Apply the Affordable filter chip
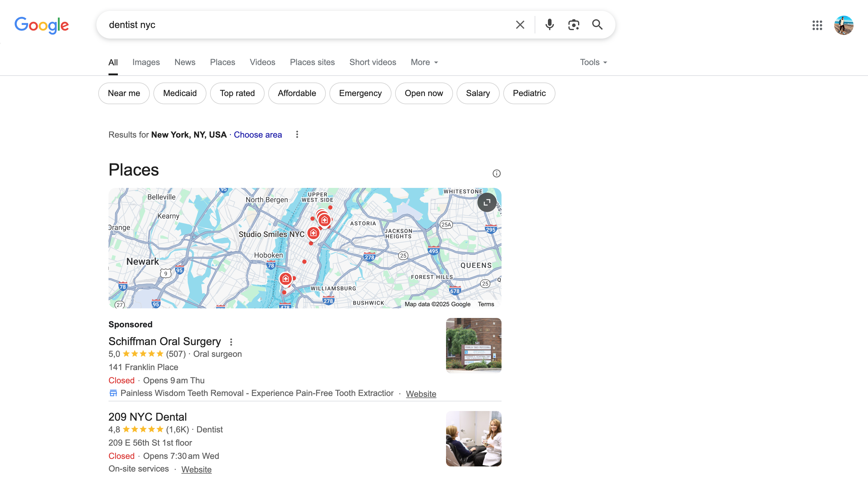 (297, 93)
